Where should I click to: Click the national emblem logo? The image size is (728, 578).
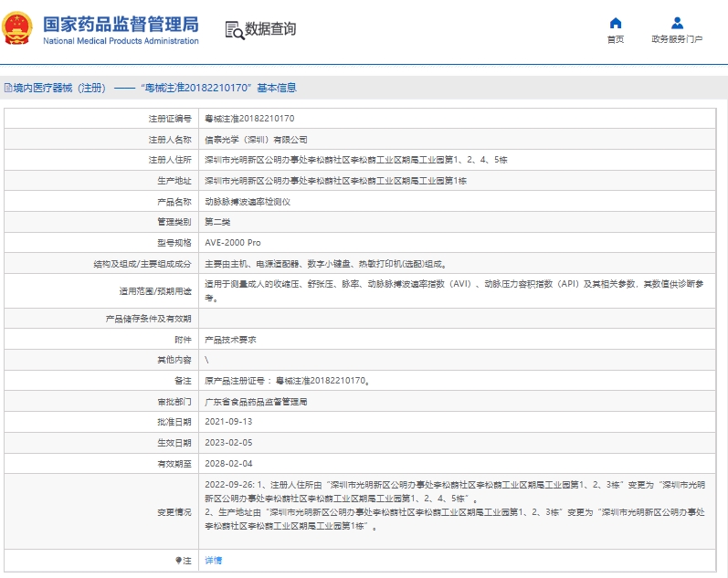click(17, 28)
